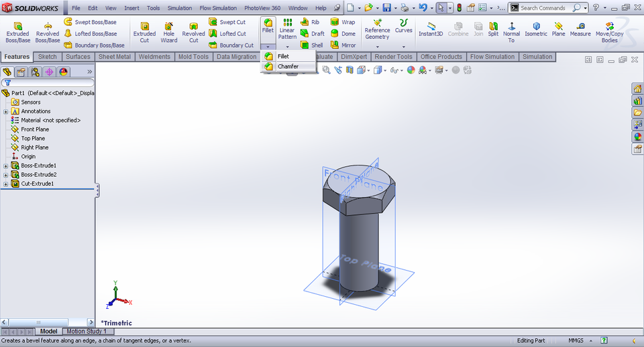The width and height of the screenshot is (644, 347).
Task: Open the Appearances tab in task pane
Action: (x=637, y=137)
